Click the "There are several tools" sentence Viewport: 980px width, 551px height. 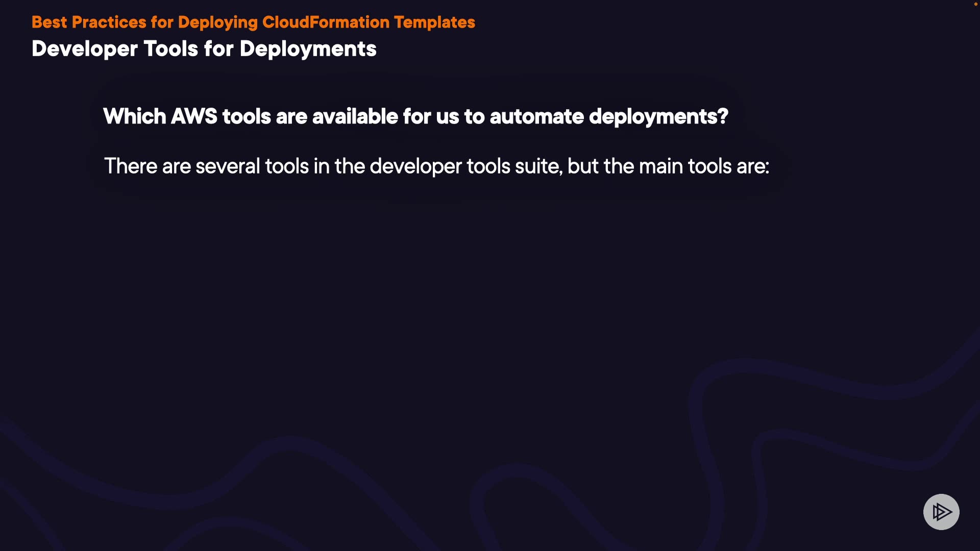coord(436,166)
